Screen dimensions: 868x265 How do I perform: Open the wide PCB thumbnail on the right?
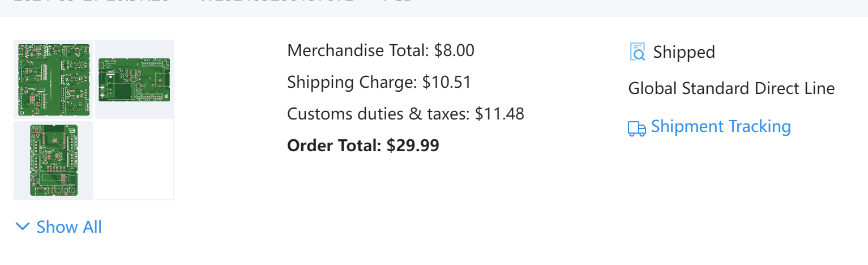pyautogui.click(x=134, y=80)
